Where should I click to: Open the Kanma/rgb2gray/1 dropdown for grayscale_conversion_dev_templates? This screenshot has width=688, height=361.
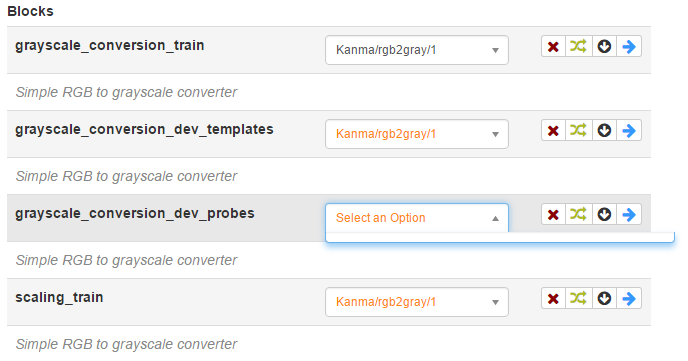(x=417, y=134)
